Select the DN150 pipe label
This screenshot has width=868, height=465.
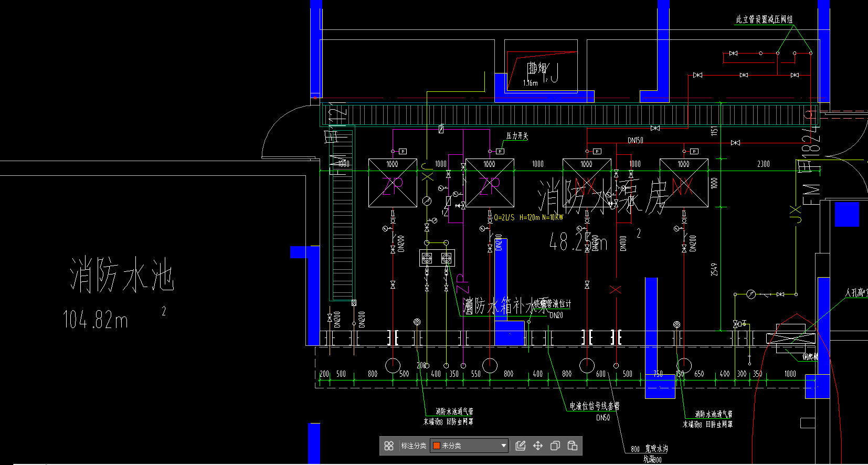(636, 140)
